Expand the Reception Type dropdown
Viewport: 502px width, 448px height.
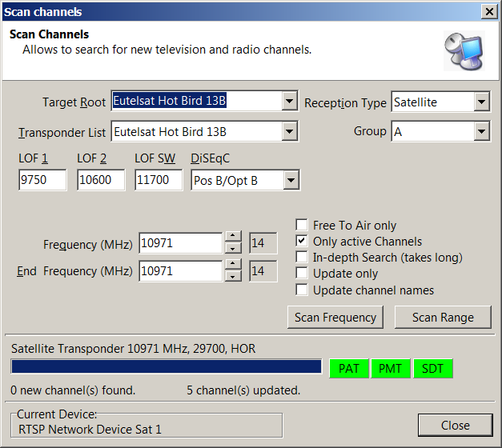coord(481,102)
